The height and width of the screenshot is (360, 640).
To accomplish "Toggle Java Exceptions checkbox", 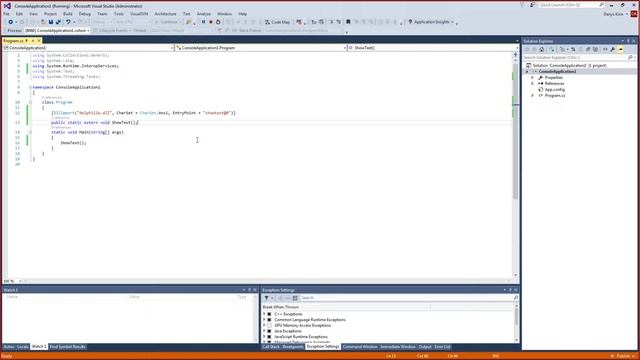I will coord(269,331).
